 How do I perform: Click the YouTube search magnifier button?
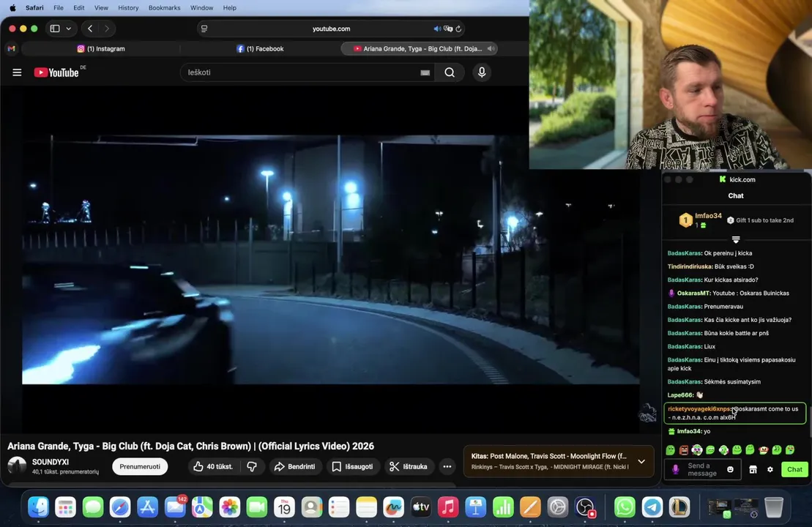coord(450,72)
